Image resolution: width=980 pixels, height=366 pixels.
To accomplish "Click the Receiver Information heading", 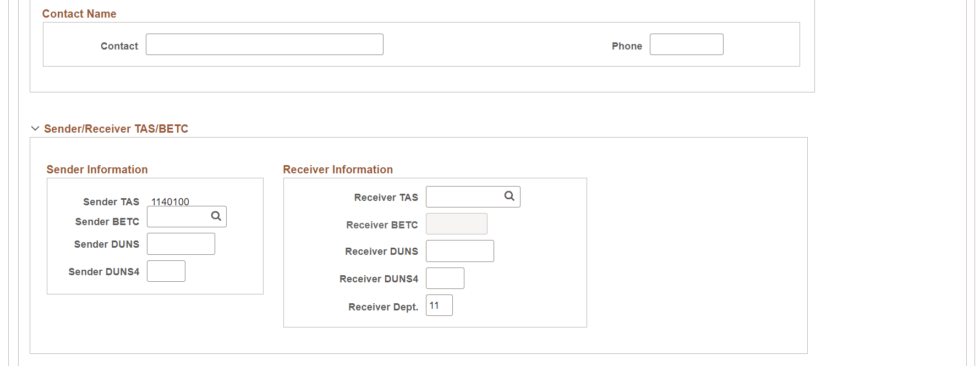I will tap(338, 170).
